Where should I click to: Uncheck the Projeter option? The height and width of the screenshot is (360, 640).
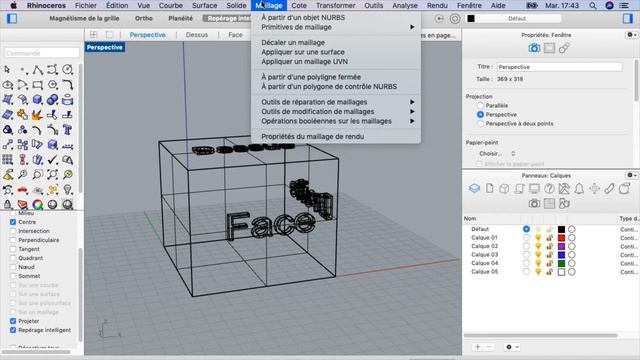coord(13,321)
